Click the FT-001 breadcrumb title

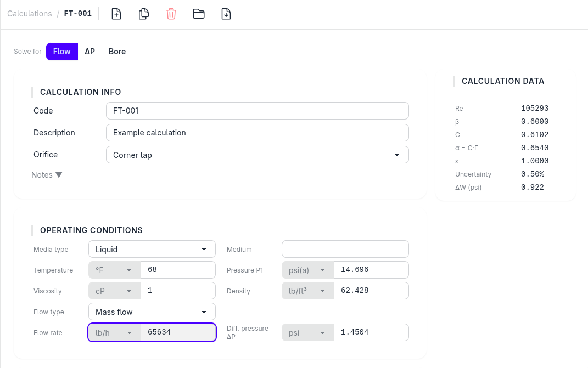click(x=77, y=14)
